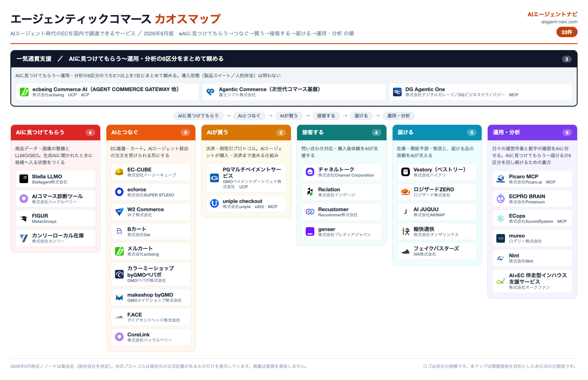Viewport: 588px width, 380px height.
Task: Click the text 富士ソフト株式会社
Action: pyautogui.click(x=237, y=95)
